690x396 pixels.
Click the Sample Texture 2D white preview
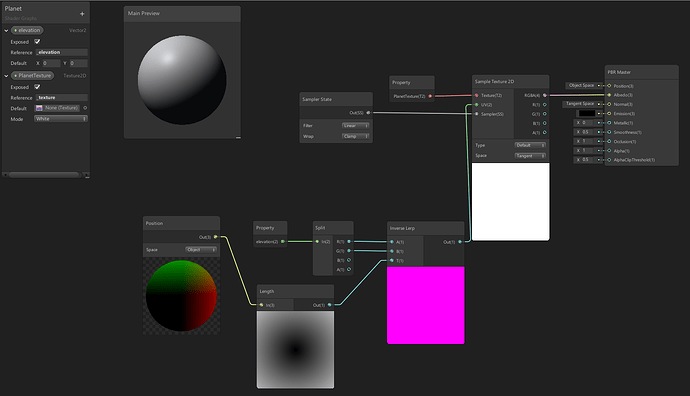click(x=510, y=202)
